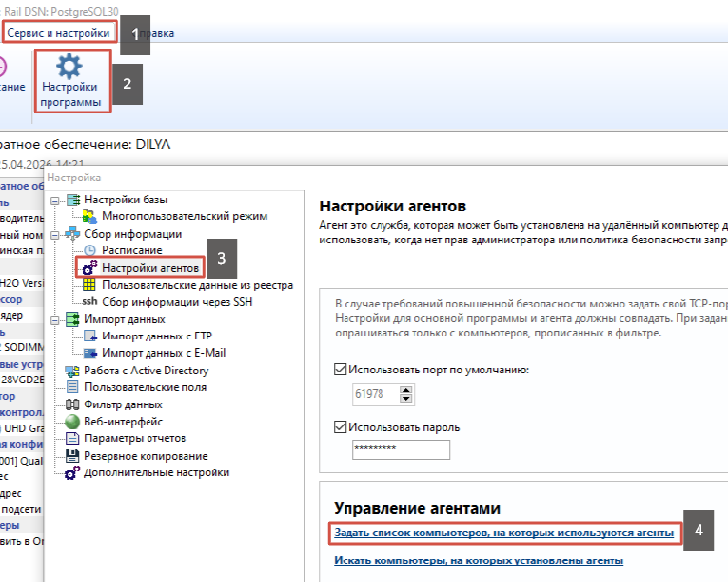The height and width of the screenshot is (582, 728).
Task: Uncheck the Использовать пароль checkbox
Action: point(340,427)
